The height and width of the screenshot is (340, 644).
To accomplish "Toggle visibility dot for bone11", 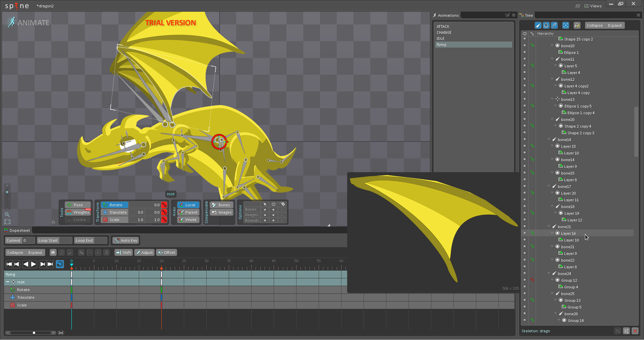I will [525, 59].
